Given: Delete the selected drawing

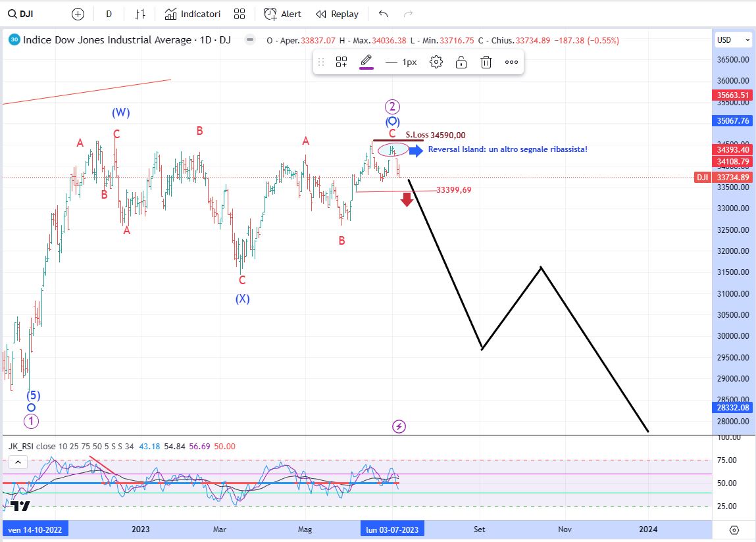Looking at the screenshot, I should tap(486, 62).
